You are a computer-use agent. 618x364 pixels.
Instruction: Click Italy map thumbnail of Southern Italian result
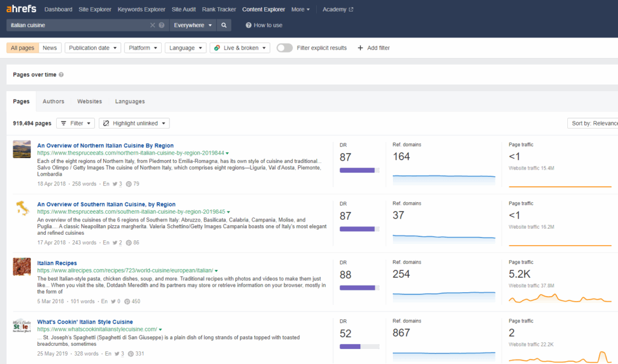point(22,208)
